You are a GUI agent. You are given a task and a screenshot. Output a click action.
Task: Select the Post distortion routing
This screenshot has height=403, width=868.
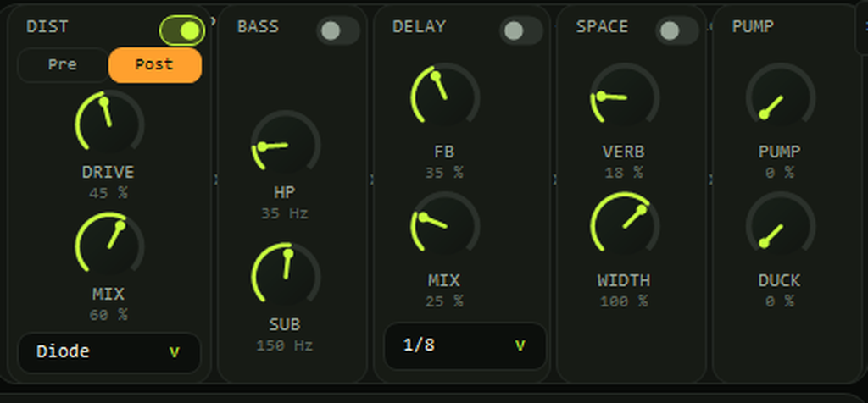click(x=155, y=65)
